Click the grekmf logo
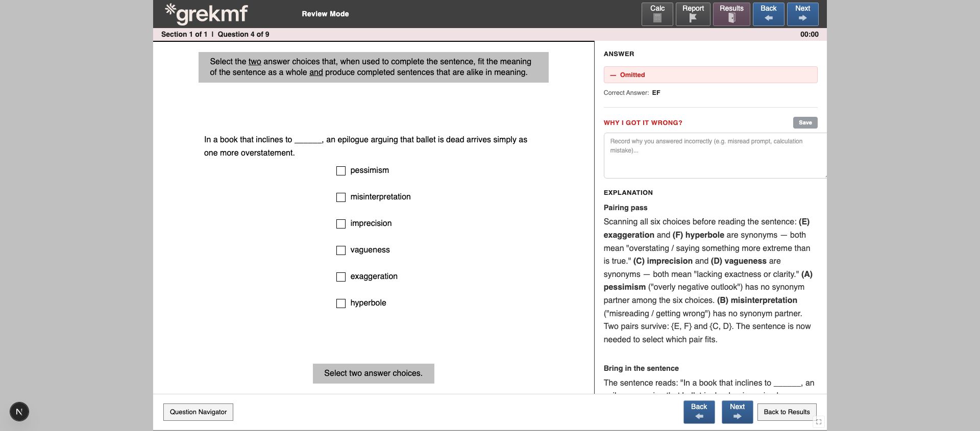 point(206,14)
